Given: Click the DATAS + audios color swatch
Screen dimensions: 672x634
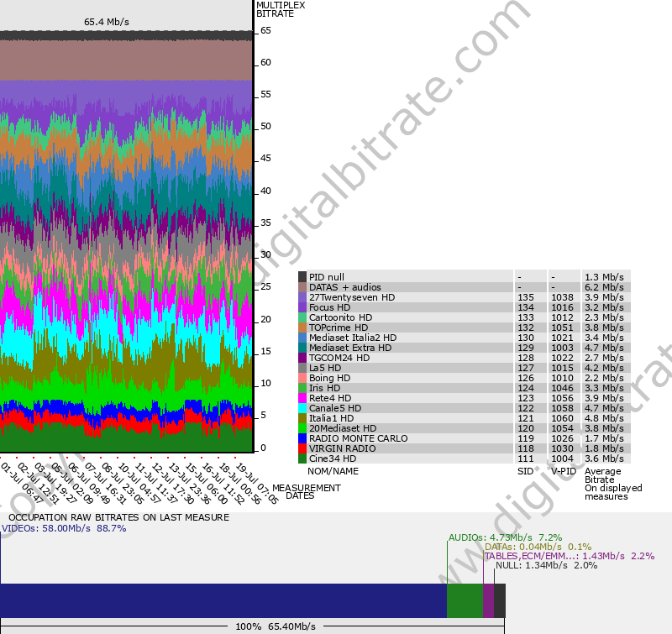Looking at the screenshot, I should pyautogui.click(x=302, y=287).
